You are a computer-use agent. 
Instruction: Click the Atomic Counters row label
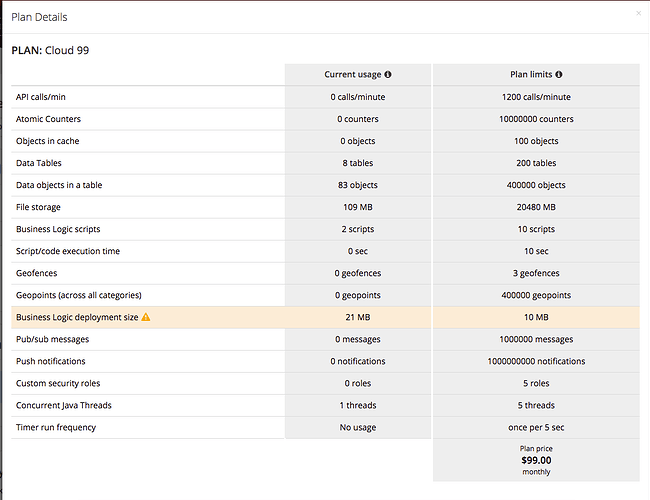coord(47,119)
